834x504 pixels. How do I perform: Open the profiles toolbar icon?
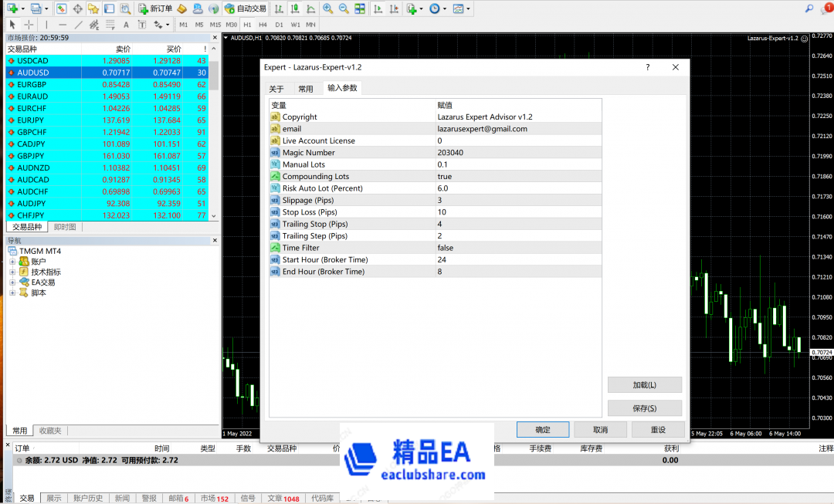36,8
